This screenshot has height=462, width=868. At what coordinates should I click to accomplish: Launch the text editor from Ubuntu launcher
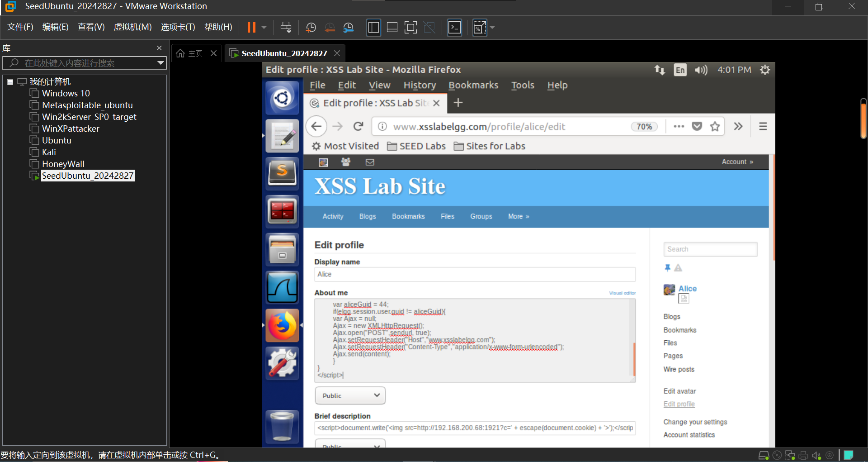pyautogui.click(x=282, y=136)
